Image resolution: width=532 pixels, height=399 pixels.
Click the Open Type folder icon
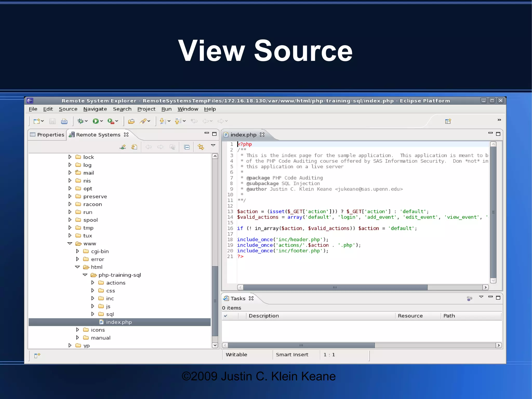tap(131, 121)
